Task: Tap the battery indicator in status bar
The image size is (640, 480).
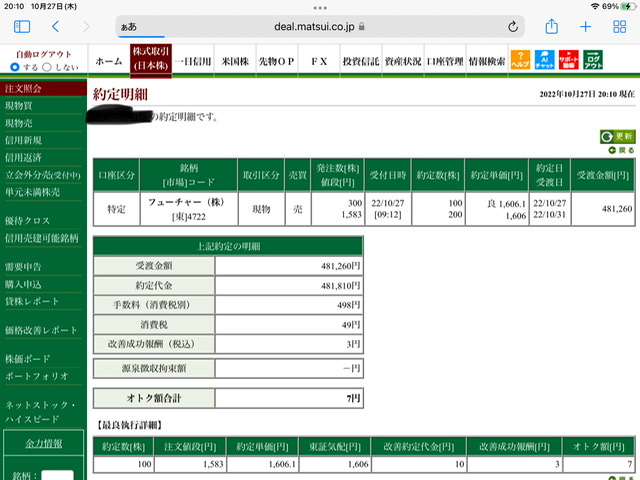Action: click(x=628, y=6)
